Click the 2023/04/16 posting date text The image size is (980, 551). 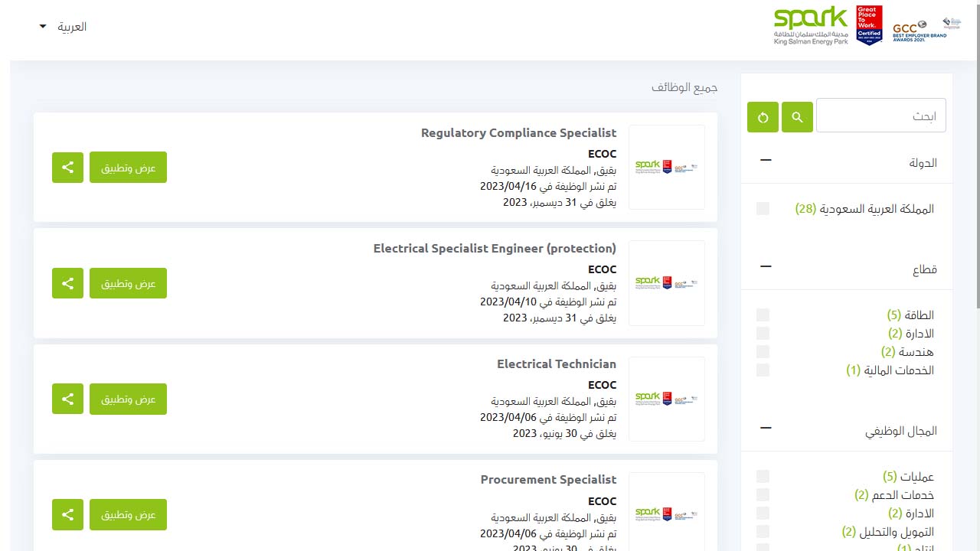click(x=508, y=186)
